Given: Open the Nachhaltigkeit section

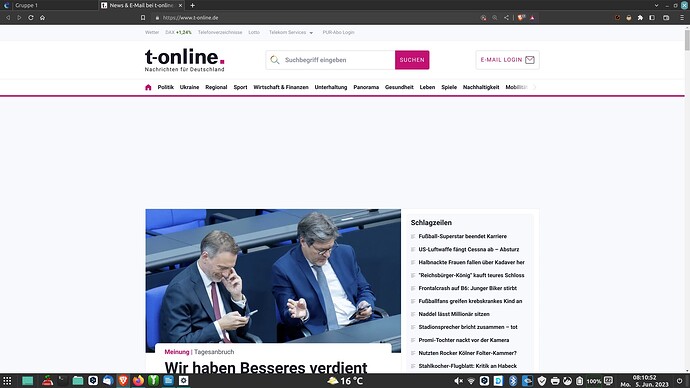Looking at the screenshot, I should coord(481,87).
